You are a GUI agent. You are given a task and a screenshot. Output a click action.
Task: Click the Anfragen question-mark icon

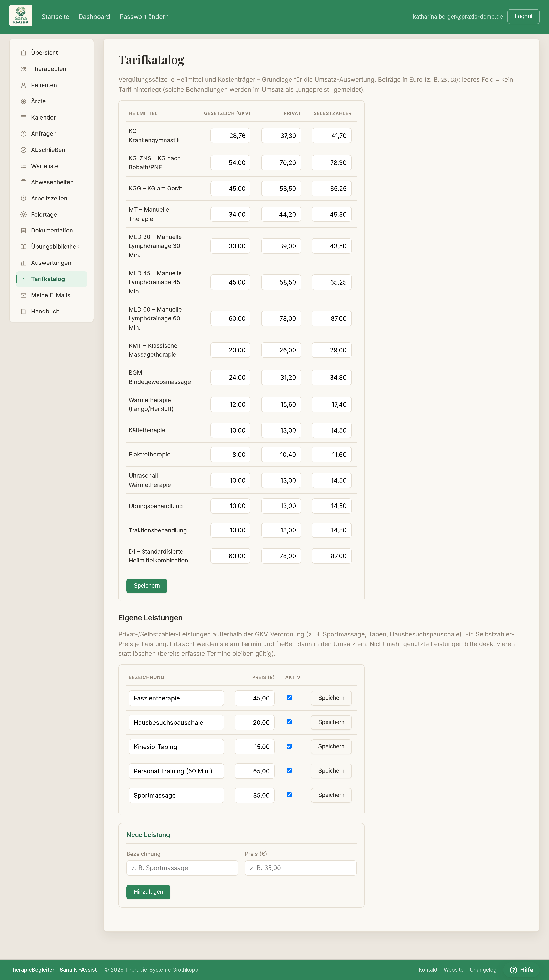coord(24,134)
